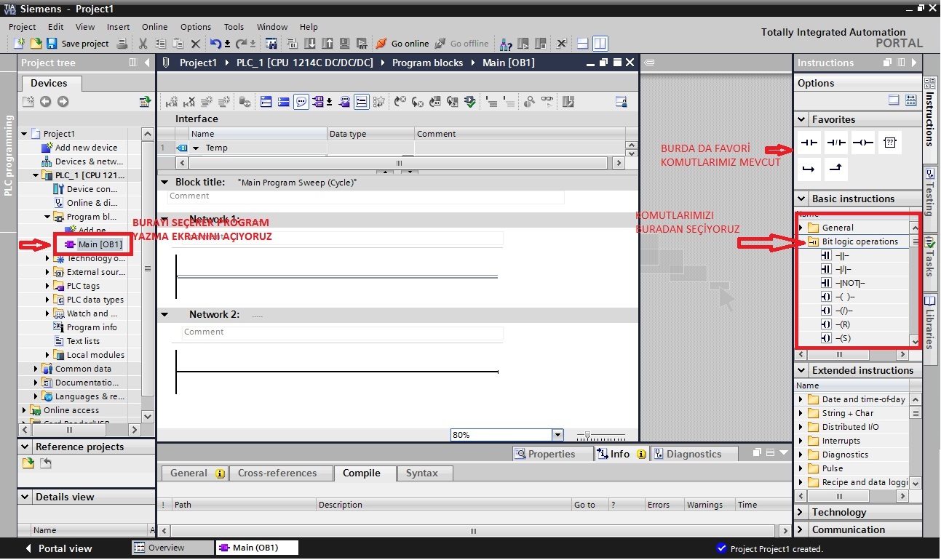Switch to Portal view
Screen dimensions: 941x560
point(58,548)
